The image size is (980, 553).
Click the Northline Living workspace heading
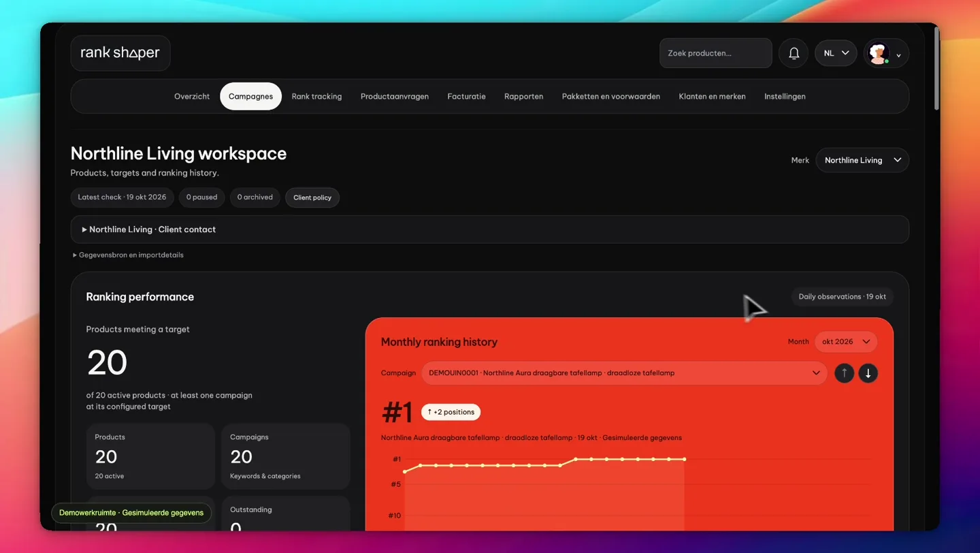[x=178, y=153]
